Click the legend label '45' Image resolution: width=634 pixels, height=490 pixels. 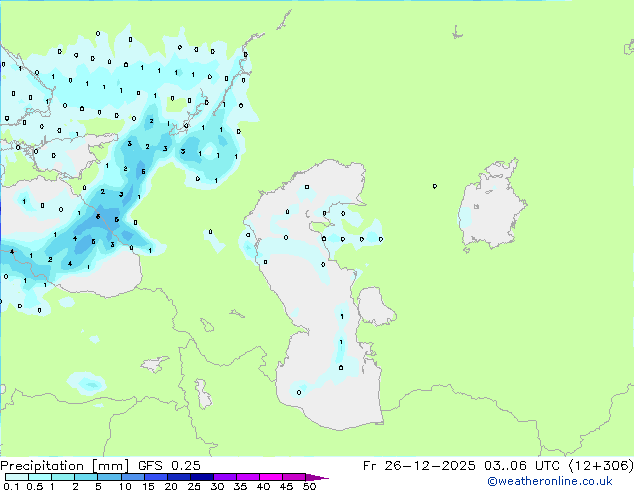click(286, 486)
